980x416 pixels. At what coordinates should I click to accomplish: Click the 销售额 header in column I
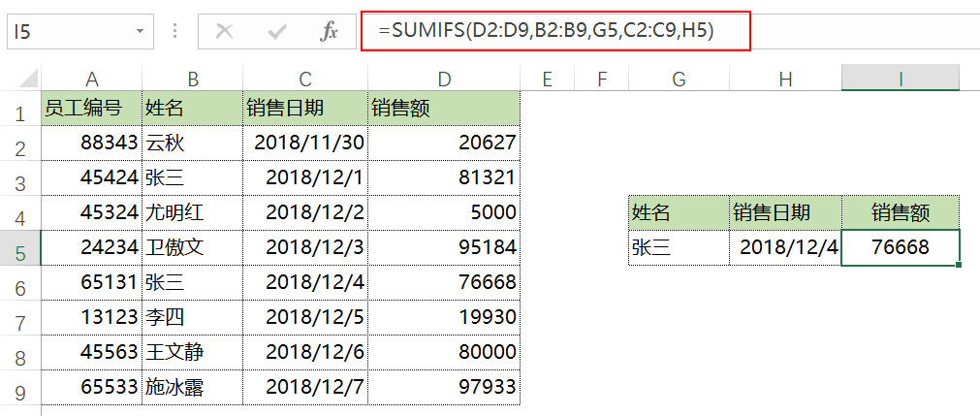(901, 213)
